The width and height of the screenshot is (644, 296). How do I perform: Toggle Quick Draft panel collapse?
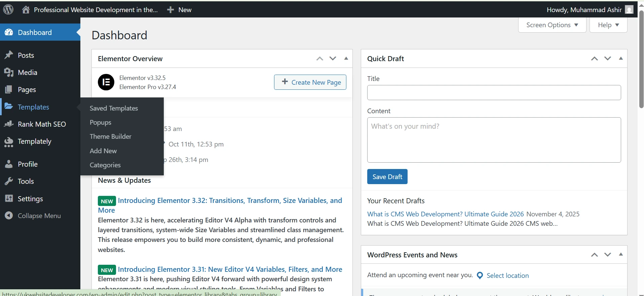pos(621,58)
